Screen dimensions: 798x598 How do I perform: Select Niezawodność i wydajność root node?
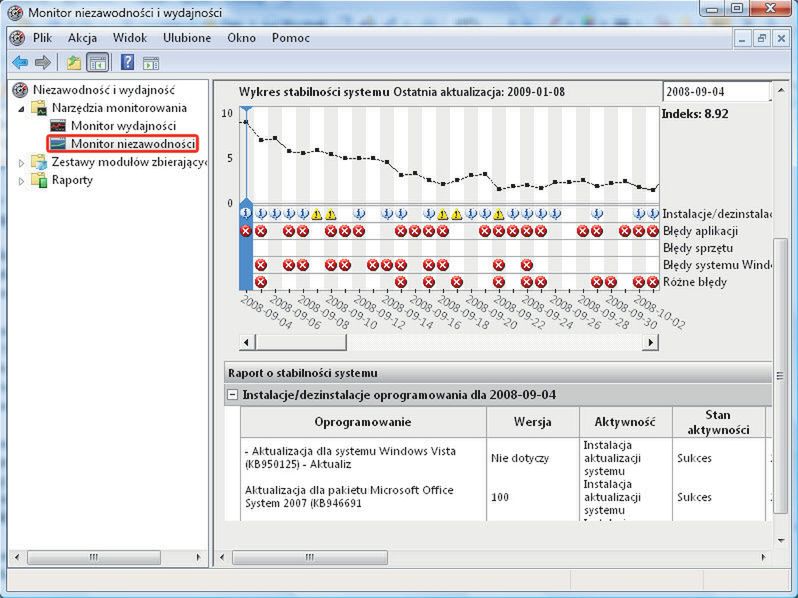coord(103,90)
